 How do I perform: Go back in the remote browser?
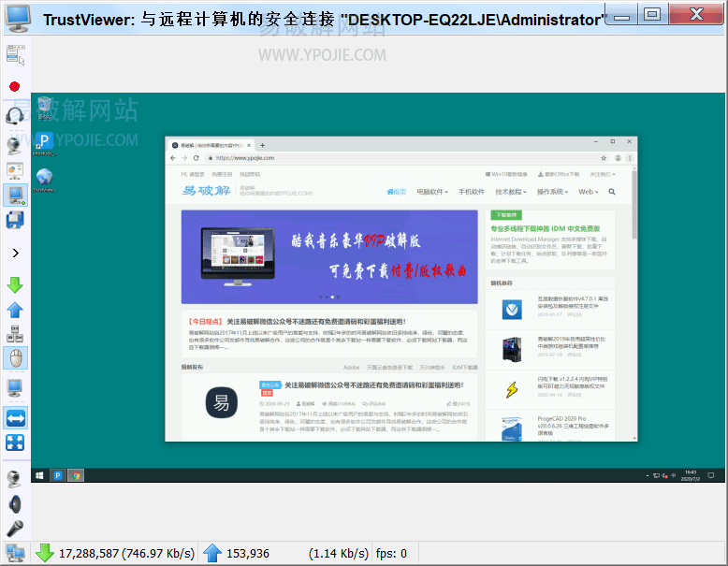click(173, 158)
